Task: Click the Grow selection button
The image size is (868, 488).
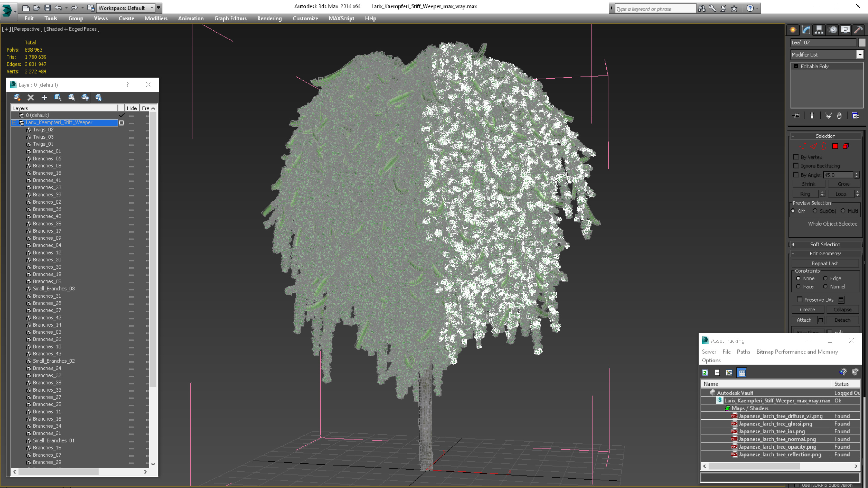Action: coord(843,184)
